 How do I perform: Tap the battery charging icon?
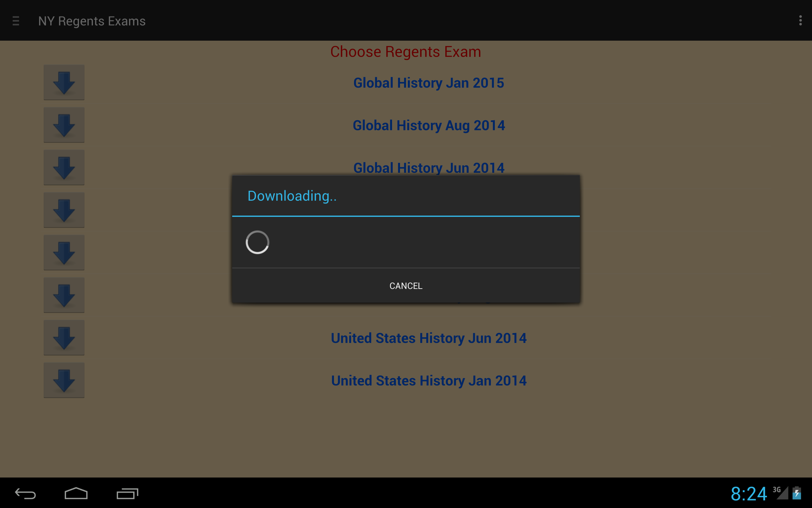click(x=797, y=493)
